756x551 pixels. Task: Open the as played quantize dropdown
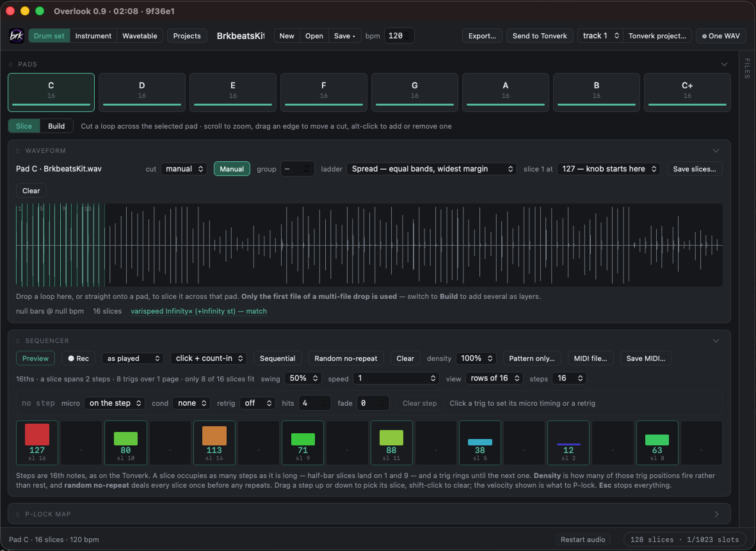[x=133, y=358]
